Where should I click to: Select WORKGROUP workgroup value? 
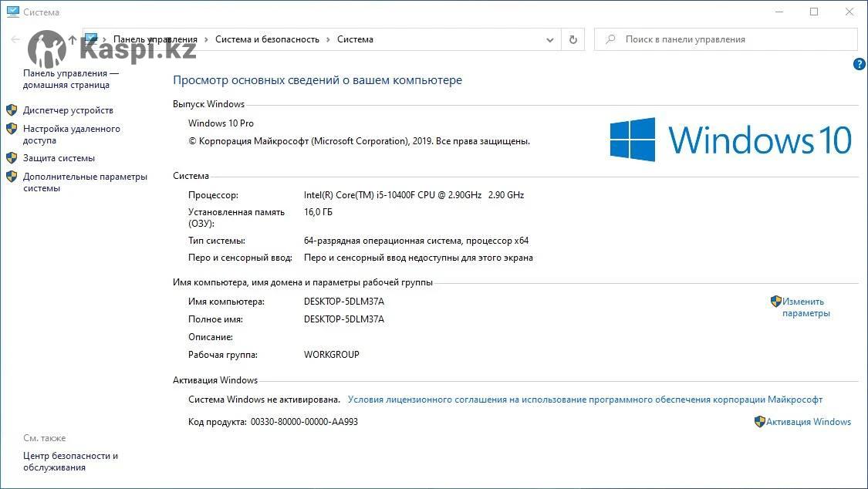coord(332,355)
